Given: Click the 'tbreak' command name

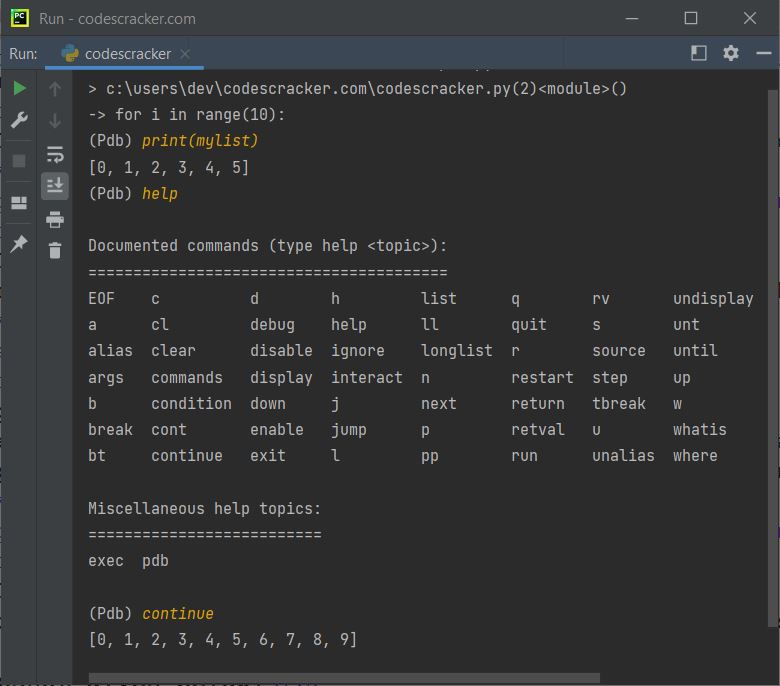Looking at the screenshot, I should pyautogui.click(x=618, y=403).
